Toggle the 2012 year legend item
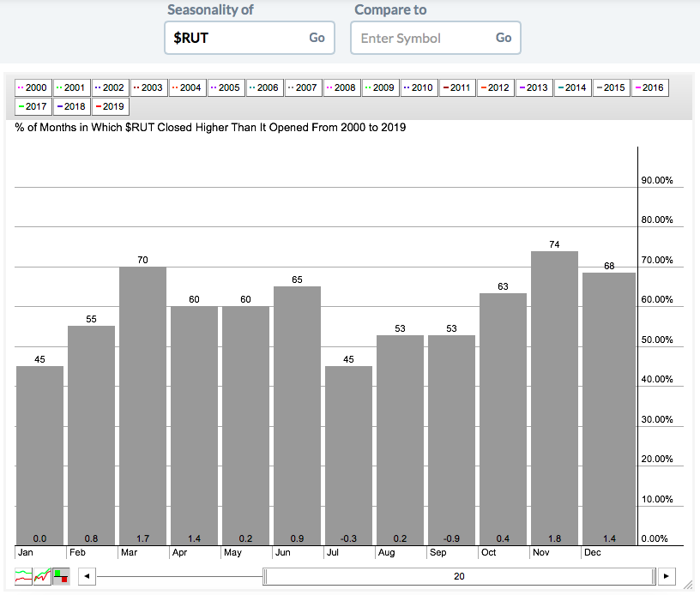Image resolution: width=700 pixels, height=595 pixels. click(495, 87)
